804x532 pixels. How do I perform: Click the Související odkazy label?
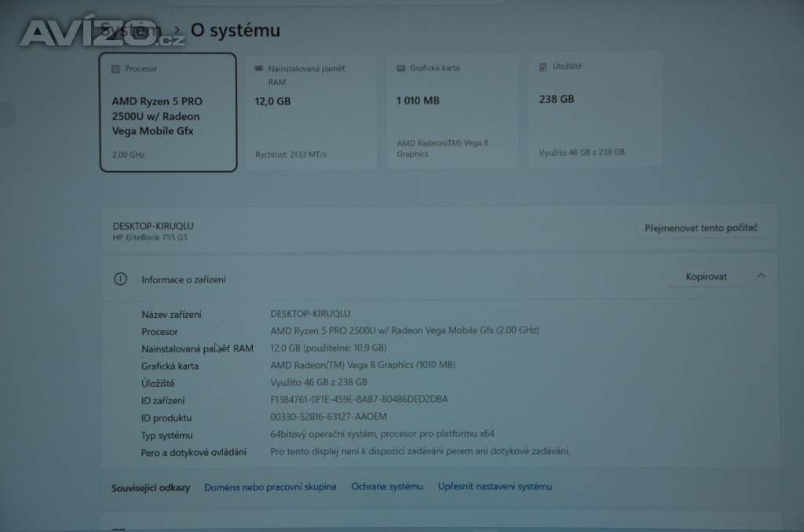click(x=151, y=488)
